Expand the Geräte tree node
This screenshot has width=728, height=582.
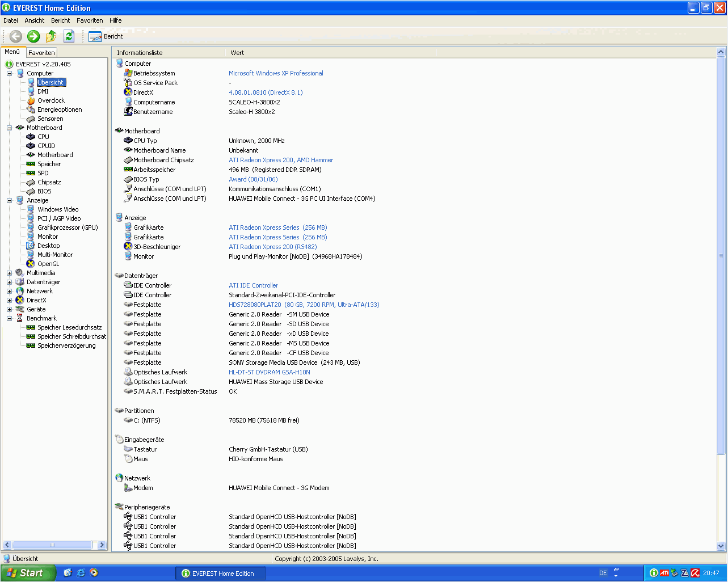click(9, 309)
